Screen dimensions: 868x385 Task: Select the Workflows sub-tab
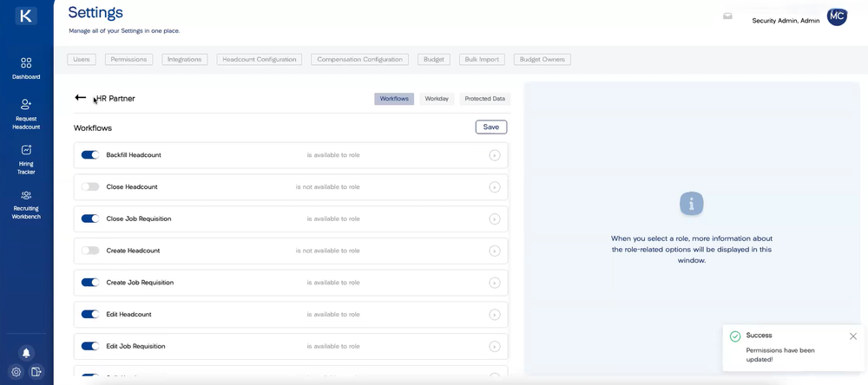[394, 99]
